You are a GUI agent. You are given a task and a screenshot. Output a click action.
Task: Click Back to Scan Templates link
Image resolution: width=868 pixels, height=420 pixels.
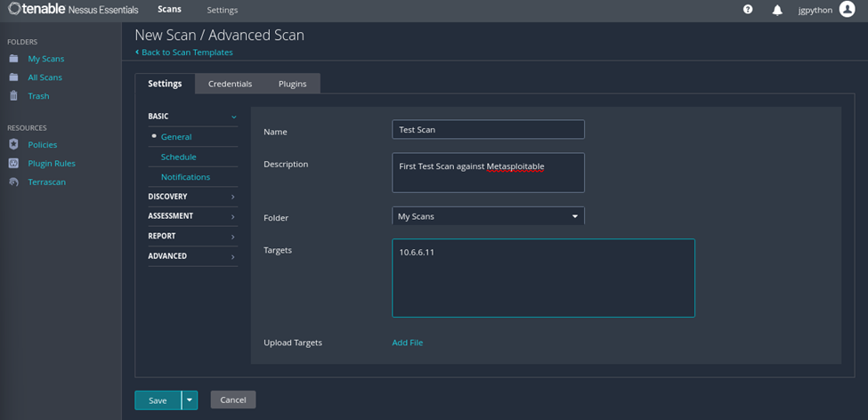pos(184,52)
